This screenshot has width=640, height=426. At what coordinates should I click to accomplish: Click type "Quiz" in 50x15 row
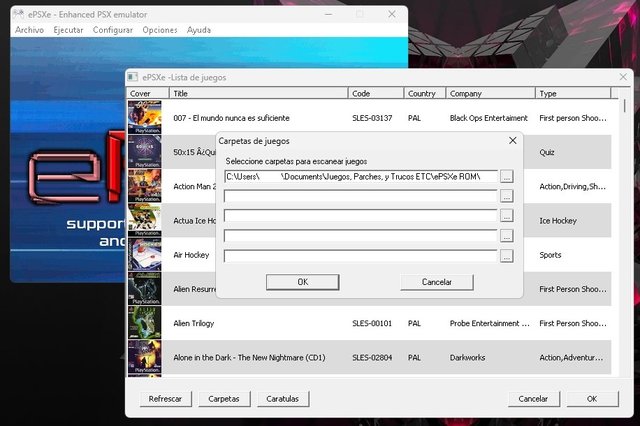click(547, 152)
